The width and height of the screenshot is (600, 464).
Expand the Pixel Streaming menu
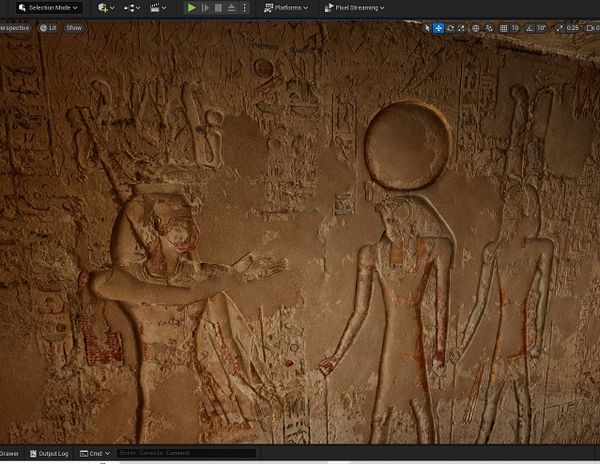coord(358,8)
